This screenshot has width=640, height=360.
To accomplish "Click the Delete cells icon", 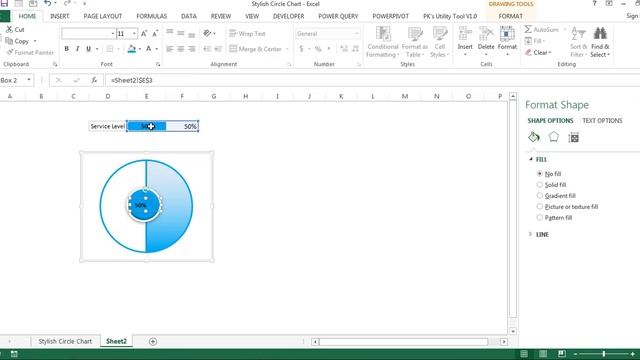I will click(486, 33).
